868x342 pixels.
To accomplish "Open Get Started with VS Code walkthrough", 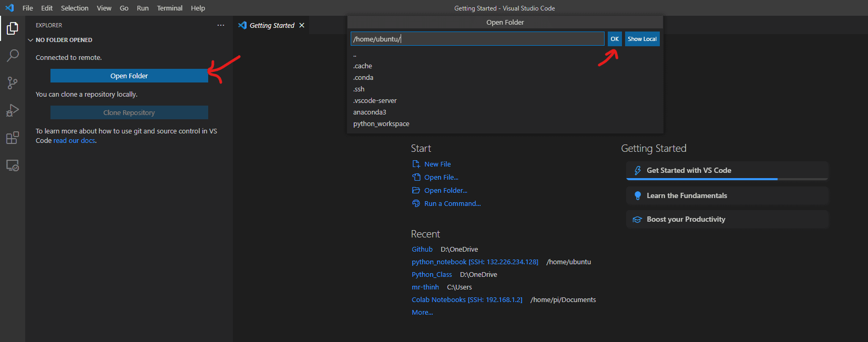I will 727,171.
